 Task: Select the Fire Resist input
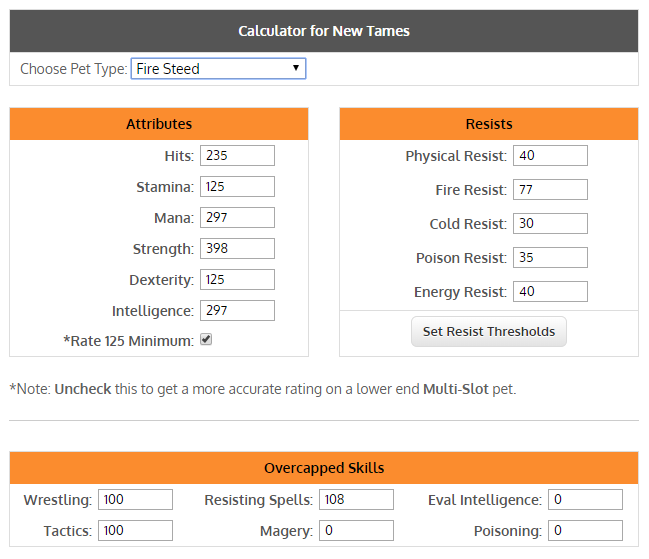[550, 190]
